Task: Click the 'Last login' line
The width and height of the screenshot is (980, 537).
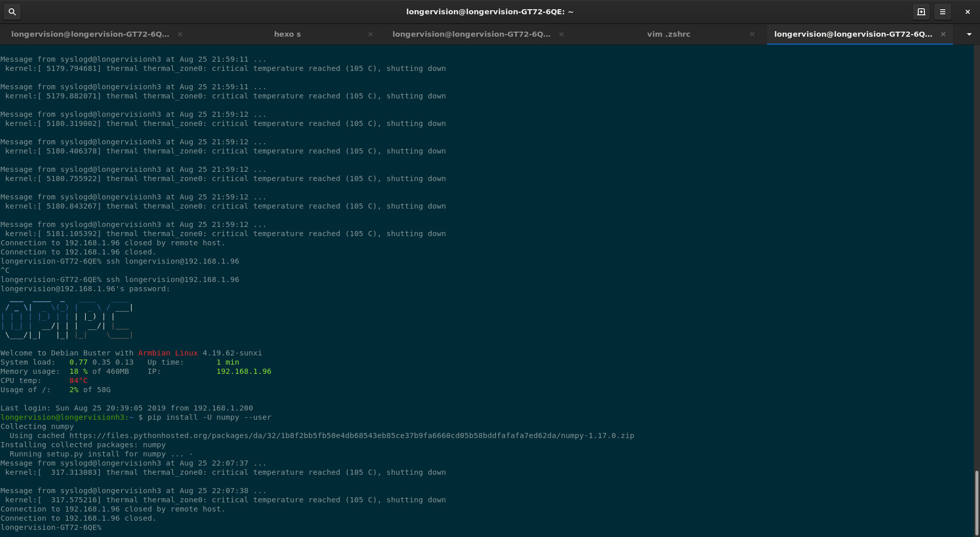Action: click(x=127, y=408)
